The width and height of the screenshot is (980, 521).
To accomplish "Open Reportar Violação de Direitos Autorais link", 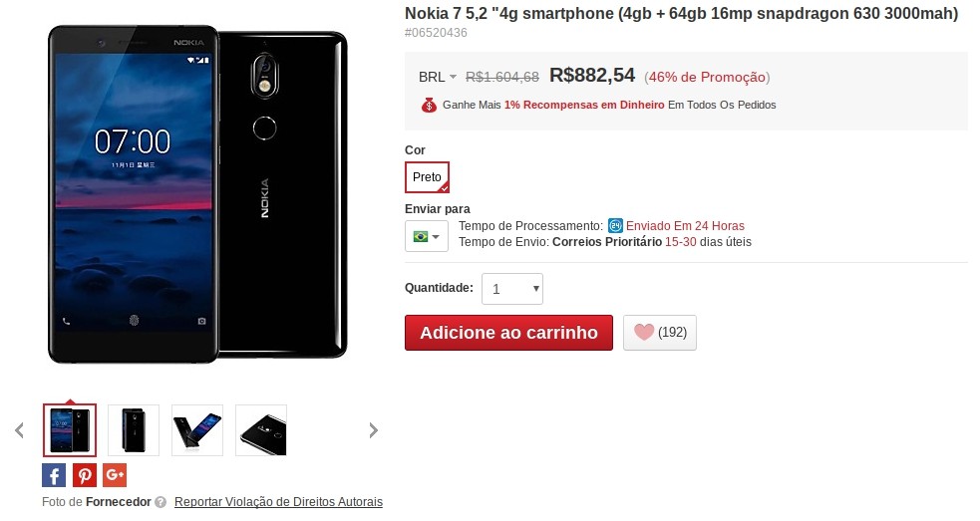I will [278, 502].
